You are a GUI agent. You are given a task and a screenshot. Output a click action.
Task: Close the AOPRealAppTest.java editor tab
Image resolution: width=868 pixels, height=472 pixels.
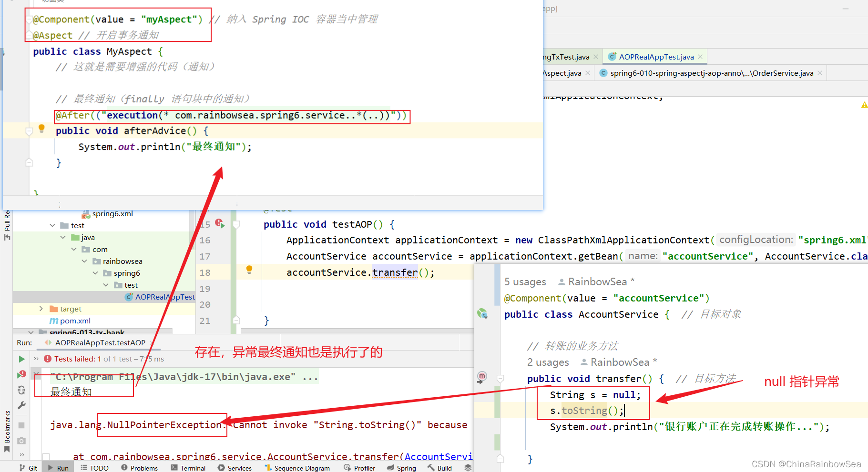click(700, 57)
